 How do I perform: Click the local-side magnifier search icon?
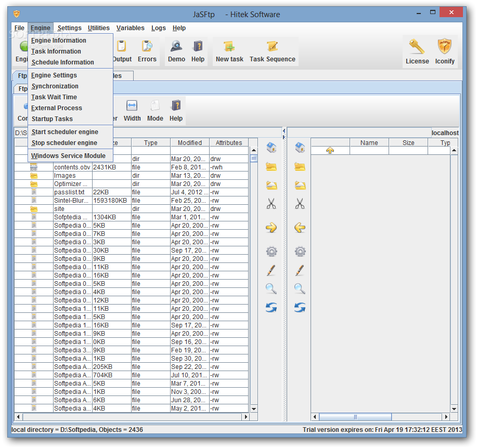click(271, 288)
